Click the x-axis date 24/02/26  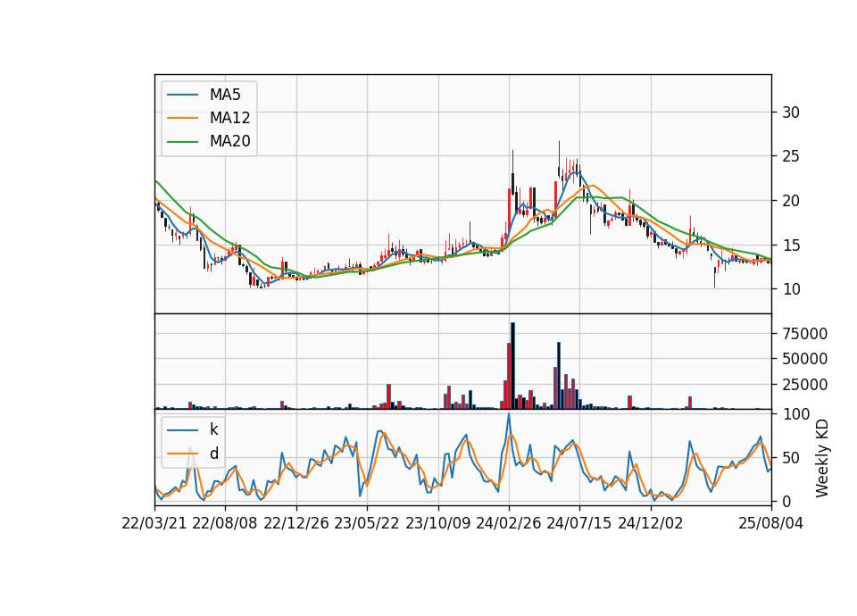pos(509,524)
